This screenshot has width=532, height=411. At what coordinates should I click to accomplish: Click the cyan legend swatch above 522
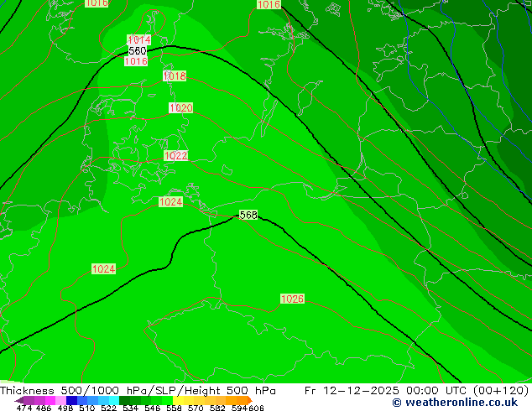tap(114, 400)
